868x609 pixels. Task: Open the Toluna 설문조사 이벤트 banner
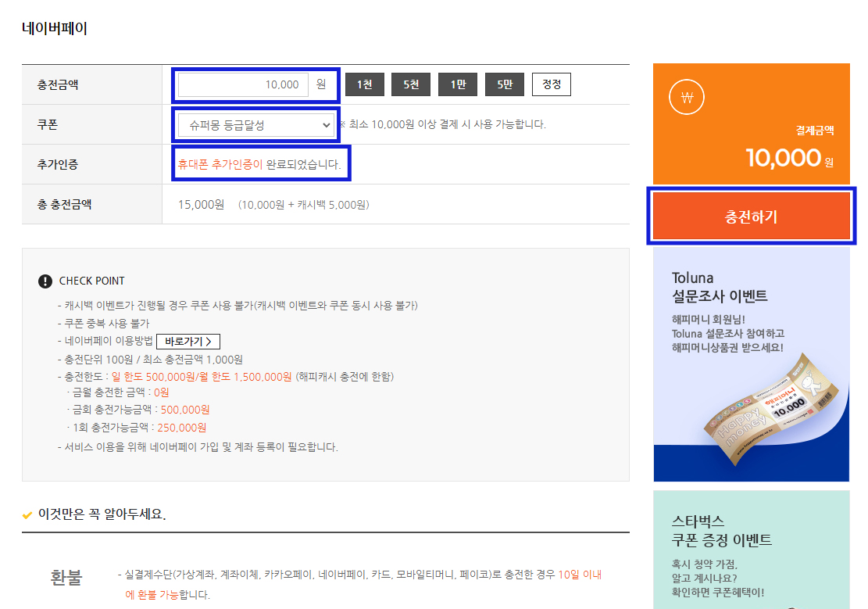point(751,364)
